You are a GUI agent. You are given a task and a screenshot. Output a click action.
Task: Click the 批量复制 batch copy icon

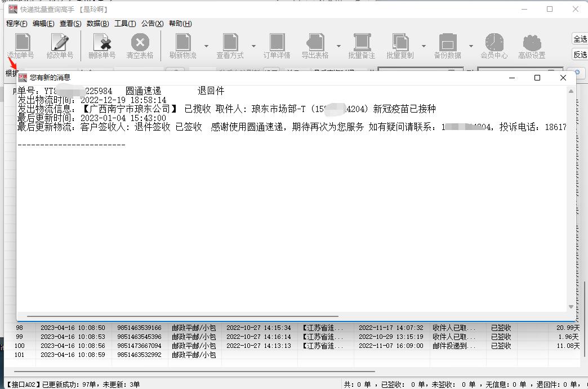pos(401,42)
